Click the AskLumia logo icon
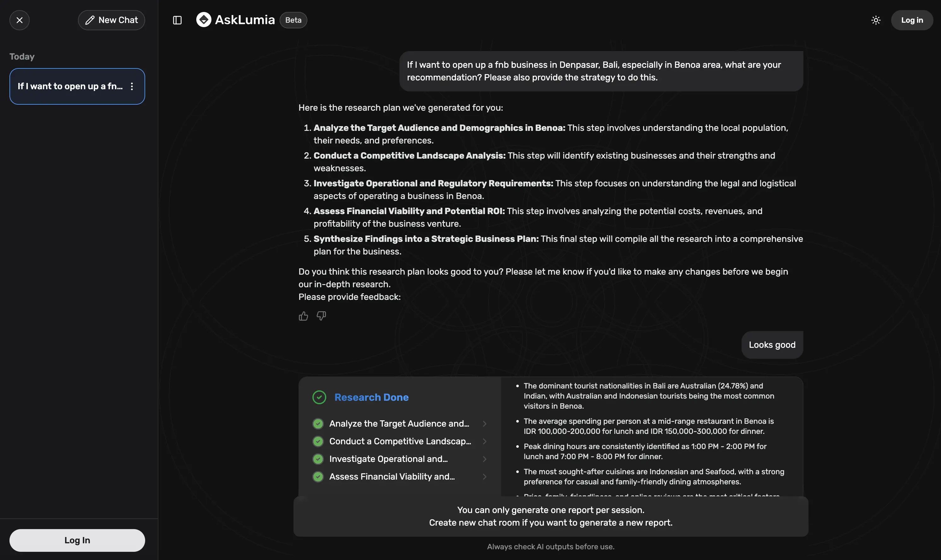This screenshot has height=560, width=941. (x=204, y=20)
